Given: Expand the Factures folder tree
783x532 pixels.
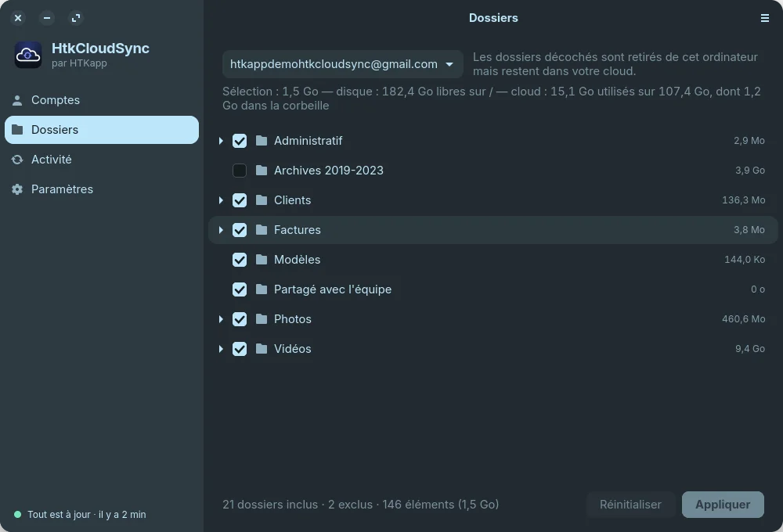Looking at the screenshot, I should click(x=221, y=230).
